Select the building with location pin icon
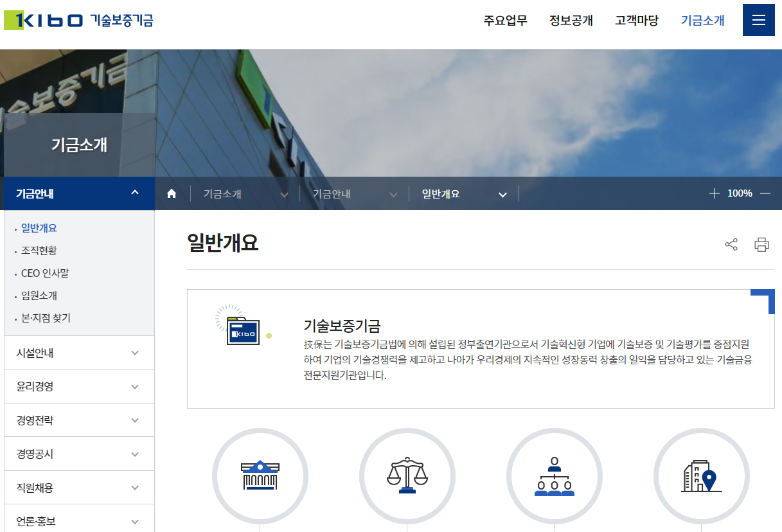Image resolution: width=782 pixels, height=532 pixels. (701, 475)
